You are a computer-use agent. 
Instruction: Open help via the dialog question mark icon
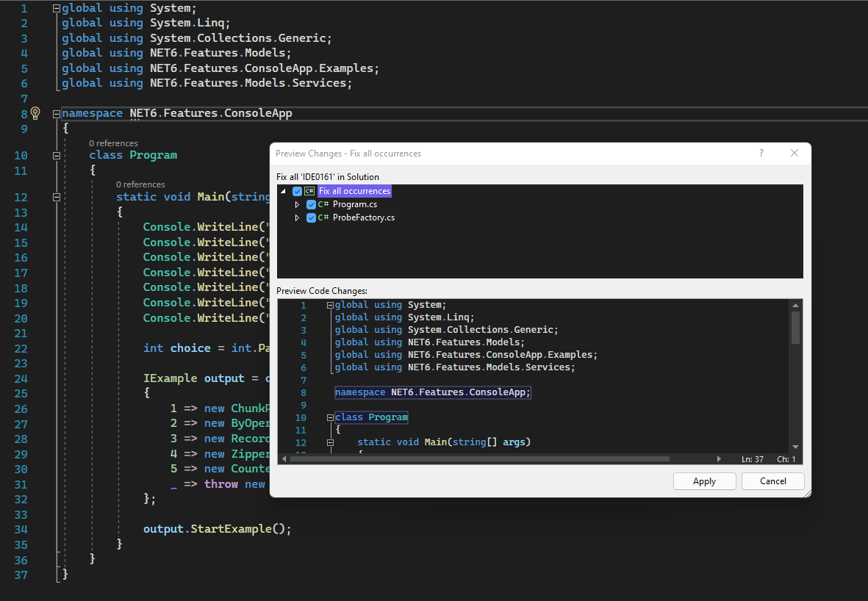761,153
